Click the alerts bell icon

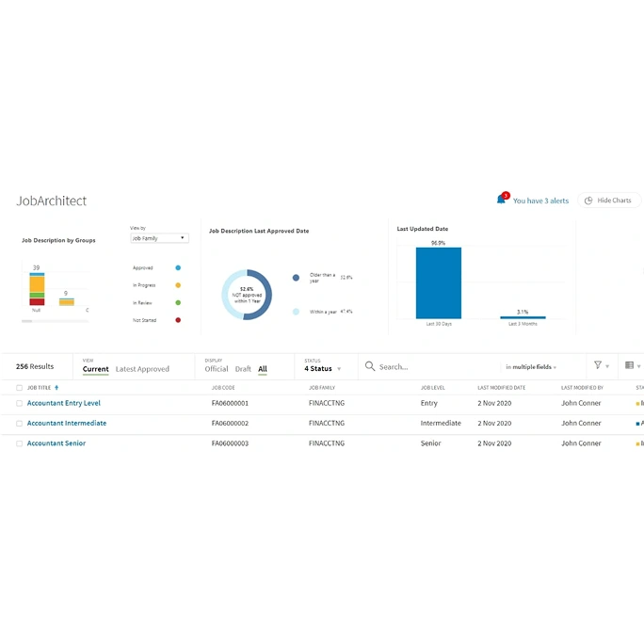coord(501,200)
